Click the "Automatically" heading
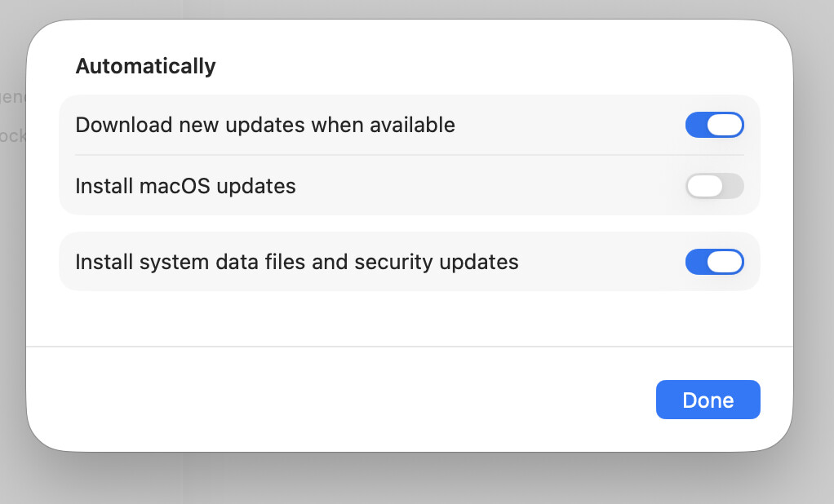The image size is (834, 504). 145,66
